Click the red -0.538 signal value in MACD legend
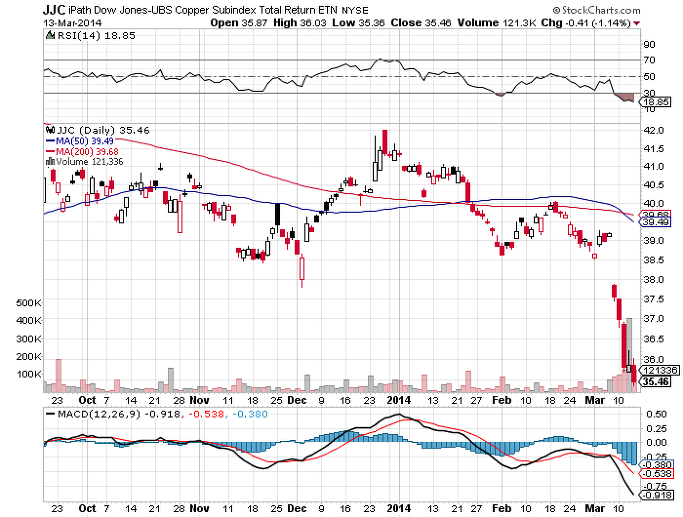This screenshot has width=683, height=517. (205, 414)
